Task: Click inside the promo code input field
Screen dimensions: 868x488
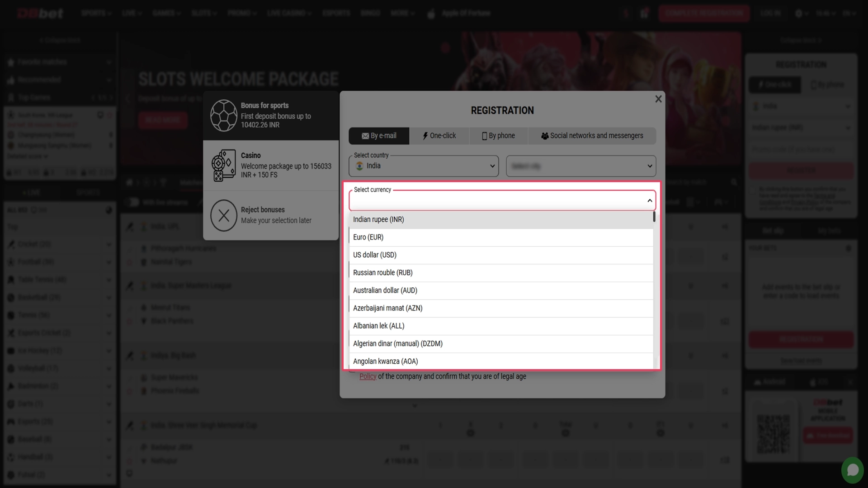Action: [x=801, y=149]
